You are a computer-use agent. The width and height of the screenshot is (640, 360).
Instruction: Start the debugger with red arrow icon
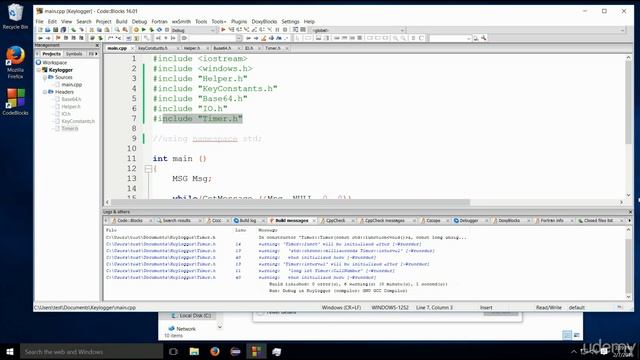pyautogui.click(x=223, y=30)
